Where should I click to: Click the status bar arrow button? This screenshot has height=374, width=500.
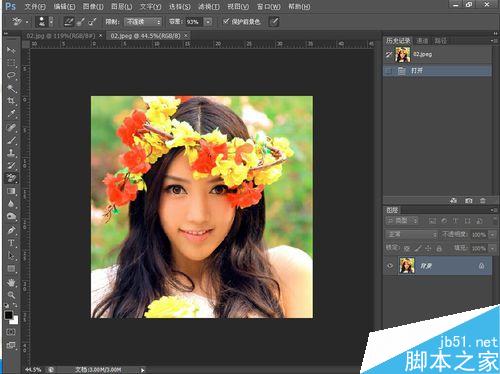(x=143, y=370)
